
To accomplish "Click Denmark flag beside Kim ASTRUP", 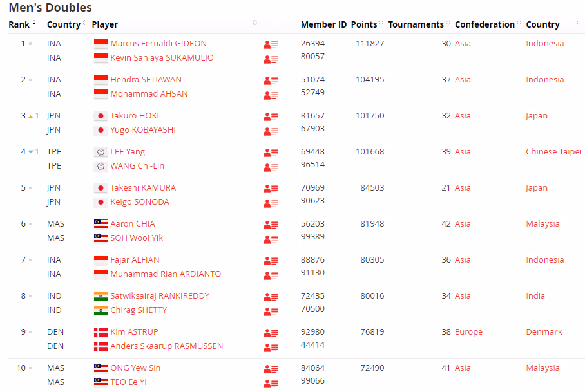I will pos(101,332).
